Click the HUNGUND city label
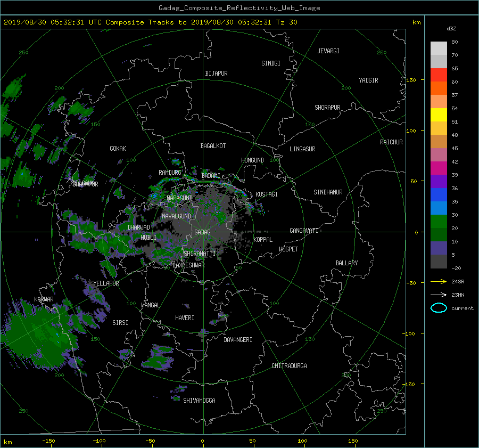Viewport: 479px width, 448px height. (x=252, y=160)
